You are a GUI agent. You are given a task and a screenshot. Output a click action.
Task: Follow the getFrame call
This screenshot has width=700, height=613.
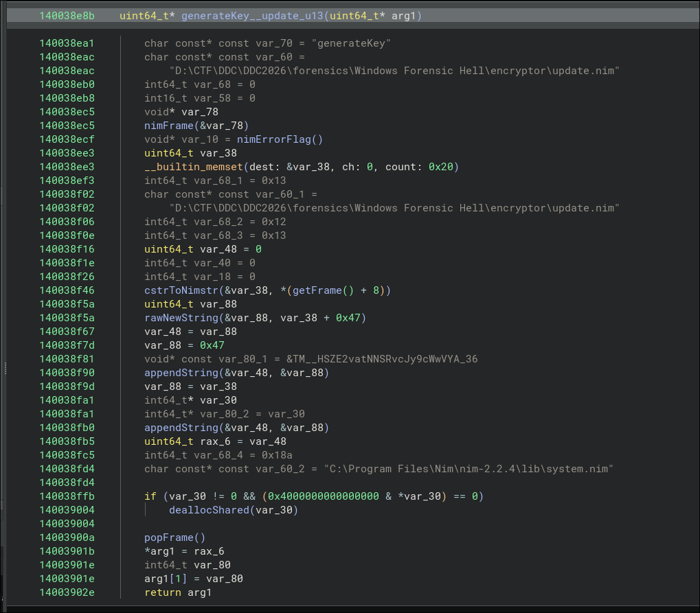(317, 290)
